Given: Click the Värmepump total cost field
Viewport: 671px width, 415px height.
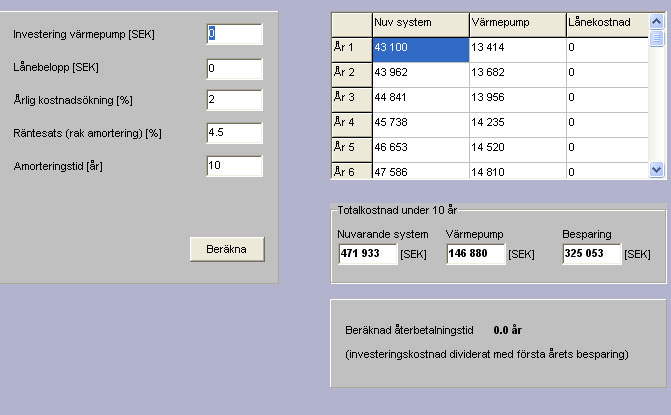Looking at the screenshot, I should [x=475, y=256].
